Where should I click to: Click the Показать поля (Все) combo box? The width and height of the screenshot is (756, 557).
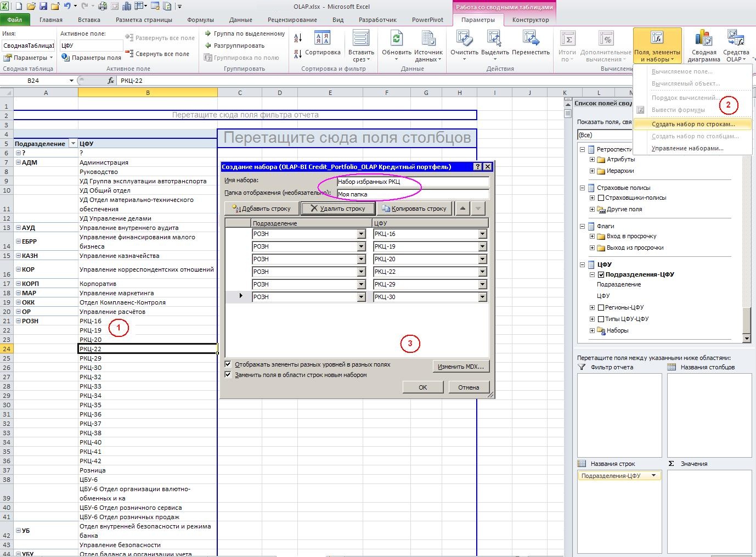pyautogui.click(x=603, y=135)
